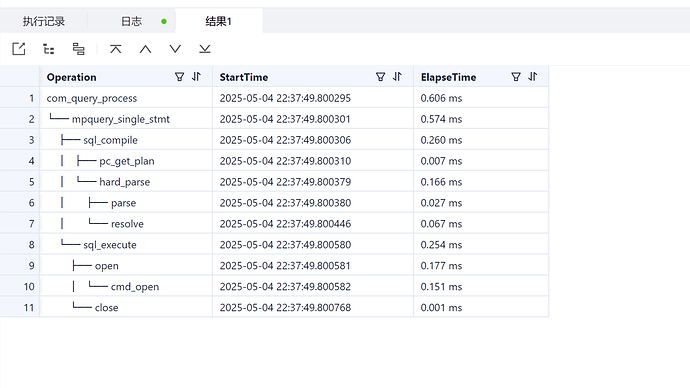Click row number 11 header cell
Screen dimensions: 690x388
[20, 307]
